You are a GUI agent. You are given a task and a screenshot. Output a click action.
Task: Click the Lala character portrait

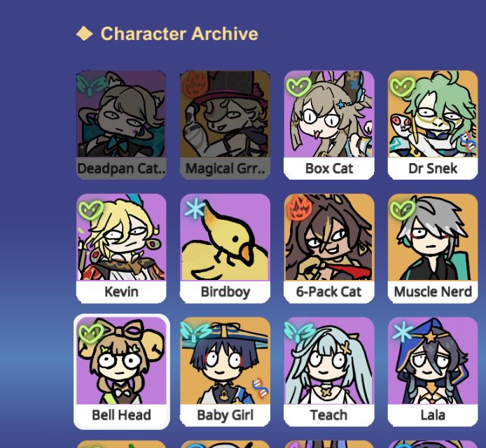point(433,360)
